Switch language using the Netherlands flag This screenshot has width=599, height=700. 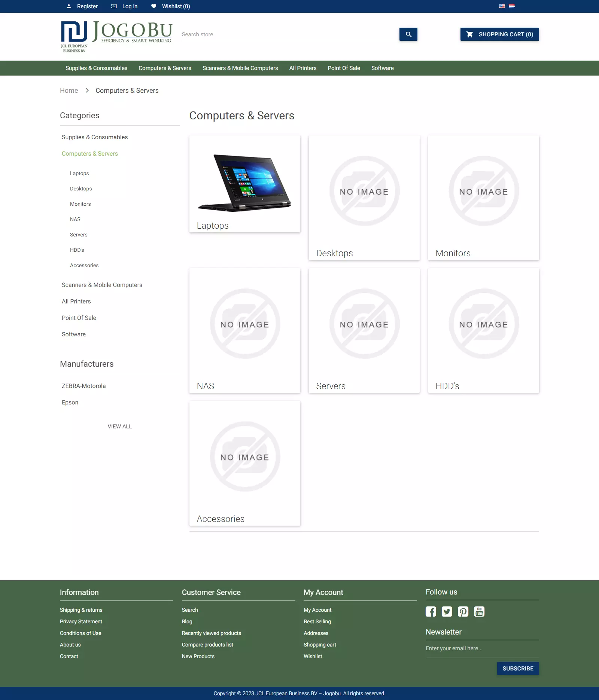coord(512,6)
